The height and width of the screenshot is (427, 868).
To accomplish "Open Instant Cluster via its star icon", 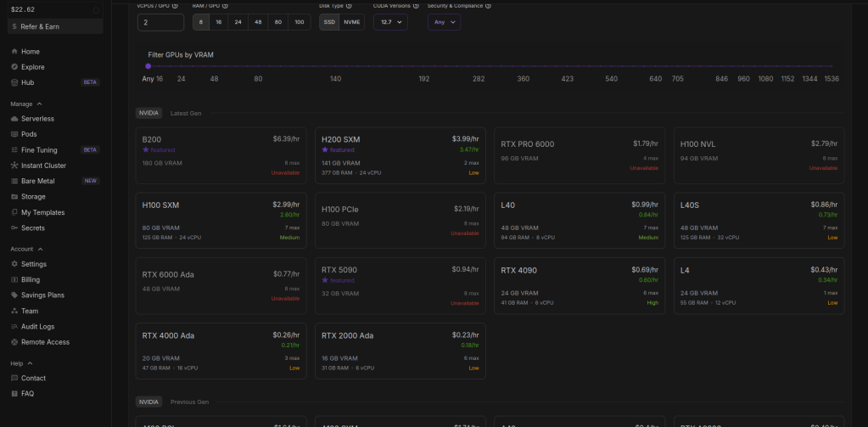I will 14,166.
